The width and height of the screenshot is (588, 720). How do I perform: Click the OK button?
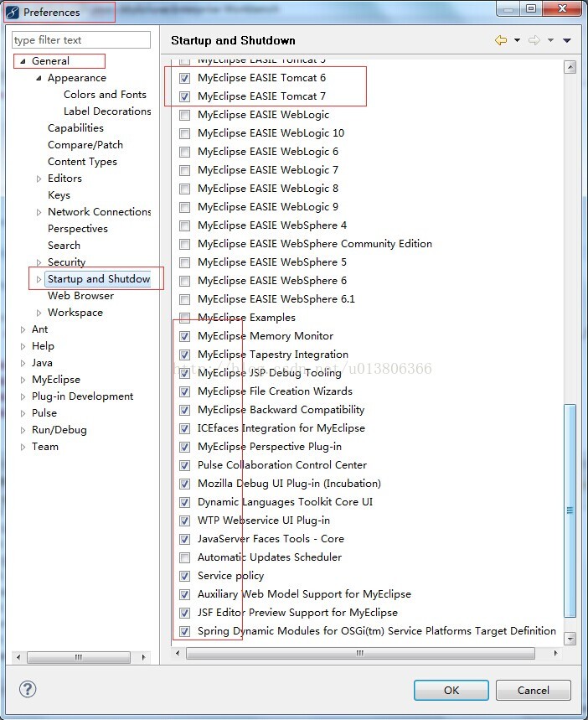[x=451, y=690]
